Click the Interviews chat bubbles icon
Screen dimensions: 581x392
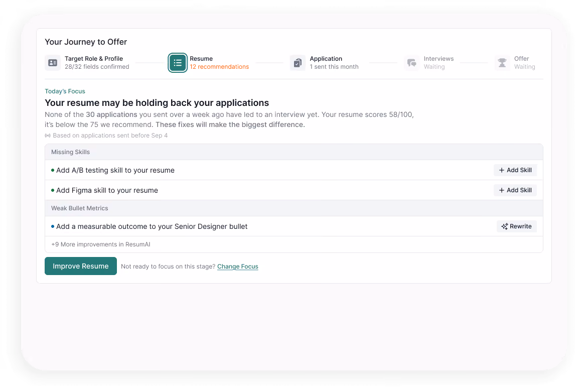pos(411,63)
